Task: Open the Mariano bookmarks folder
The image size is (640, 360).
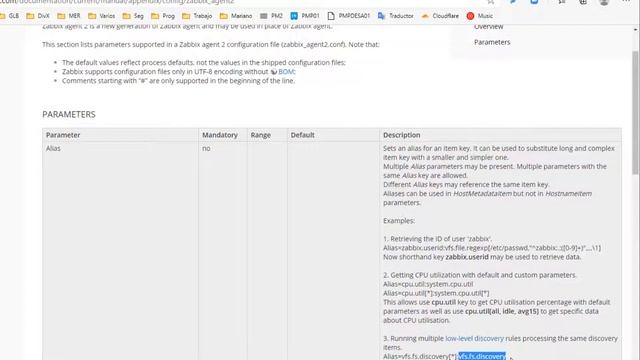Action: pos(236,16)
